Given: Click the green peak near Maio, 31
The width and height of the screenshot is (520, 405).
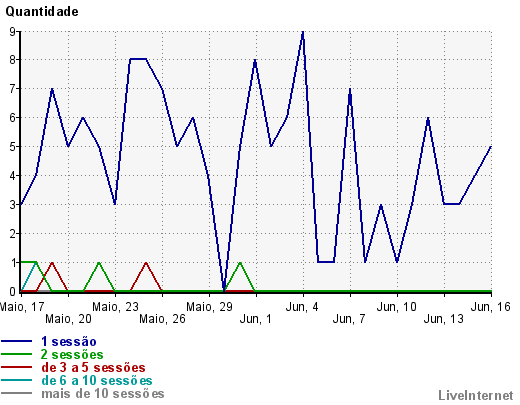Looking at the screenshot, I should click(240, 263).
